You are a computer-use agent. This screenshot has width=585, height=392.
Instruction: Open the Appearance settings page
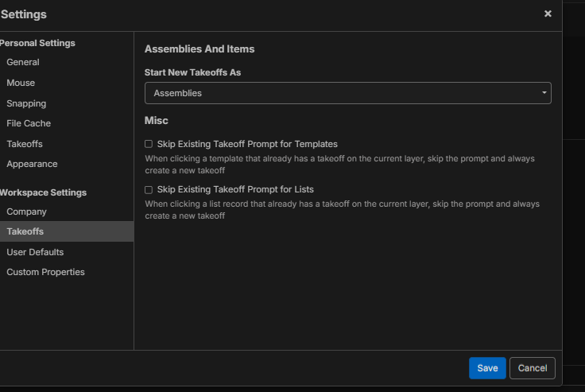[32, 164]
